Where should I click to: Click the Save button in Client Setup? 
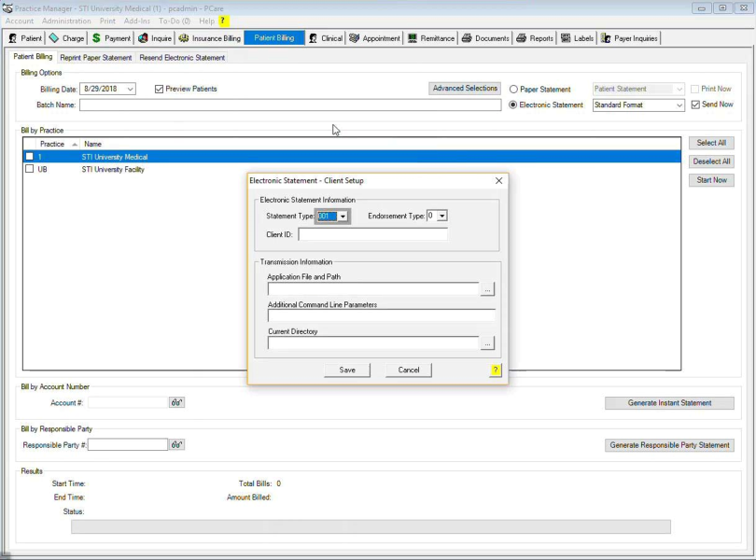(347, 371)
